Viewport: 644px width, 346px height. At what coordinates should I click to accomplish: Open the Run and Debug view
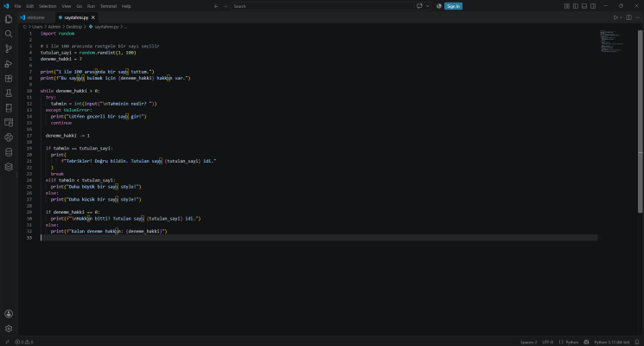pos(9,64)
